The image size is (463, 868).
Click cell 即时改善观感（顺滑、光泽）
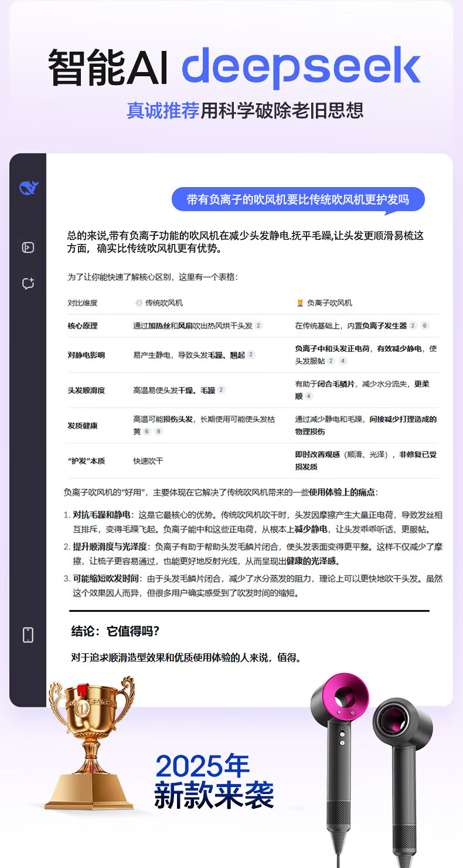(x=366, y=460)
